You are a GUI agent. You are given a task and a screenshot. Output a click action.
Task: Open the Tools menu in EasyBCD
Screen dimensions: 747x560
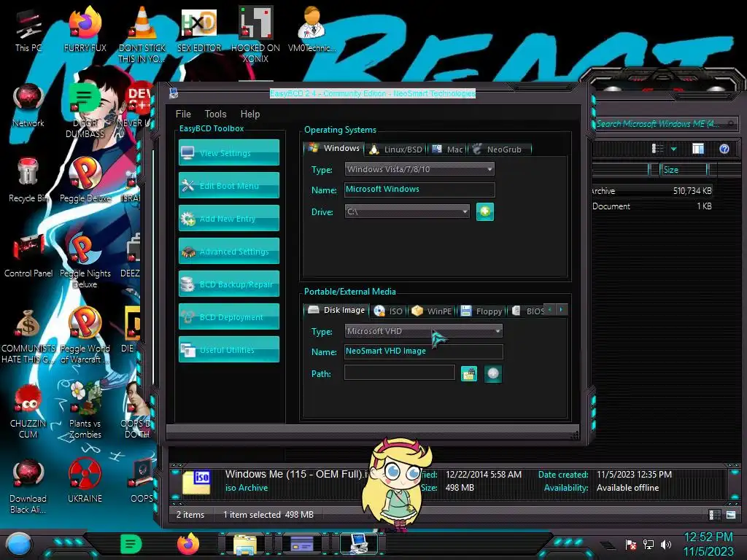pyautogui.click(x=215, y=114)
